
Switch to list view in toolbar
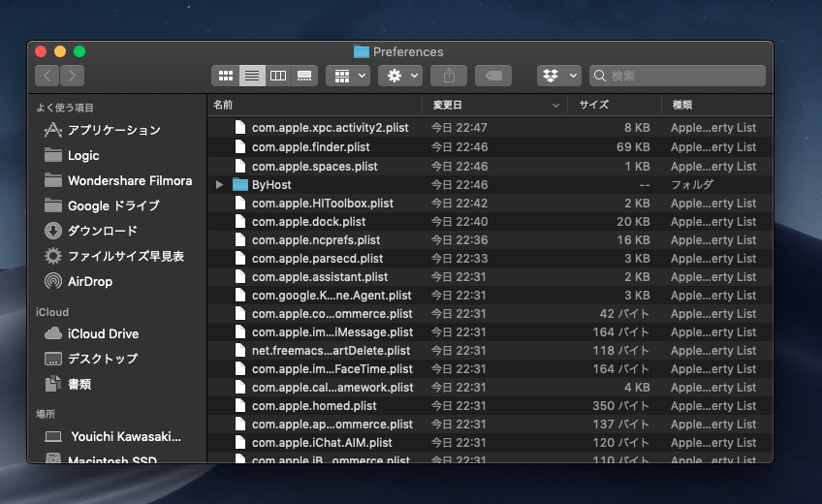252,76
